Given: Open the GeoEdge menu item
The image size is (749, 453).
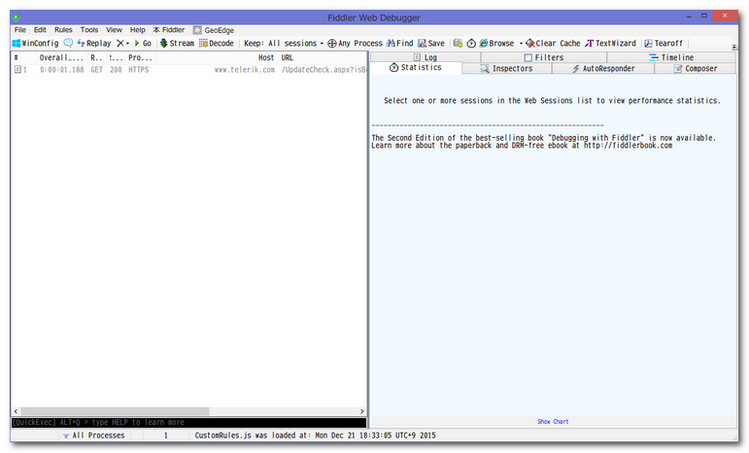Looking at the screenshot, I should [x=214, y=30].
